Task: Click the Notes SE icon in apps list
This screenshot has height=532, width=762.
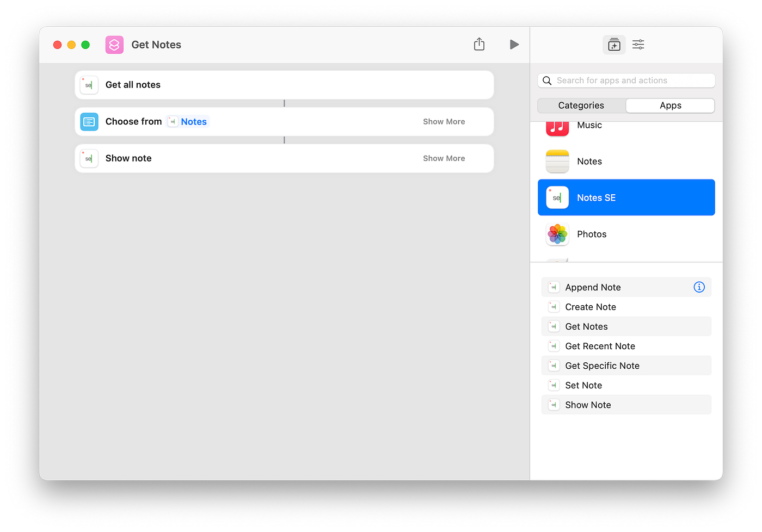Action: click(x=557, y=197)
